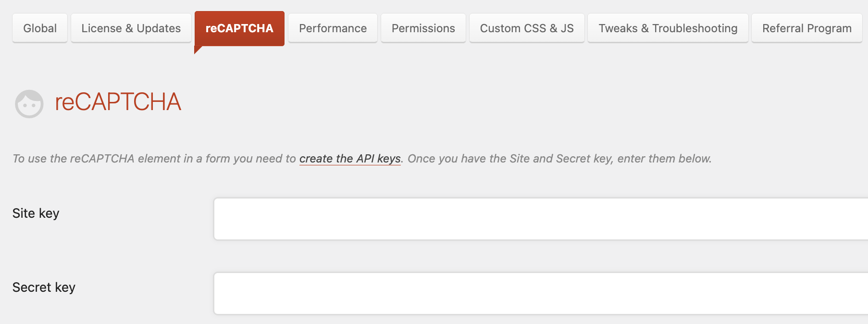The image size is (868, 324).
Task: Switch to the License & Updates tab
Action: [131, 28]
